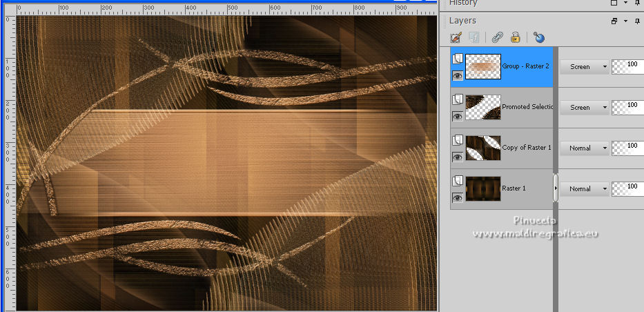Image resolution: width=644 pixels, height=312 pixels.
Task: Select the Copy of Raster 1 thumbnail
Action: tap(483, 148)
